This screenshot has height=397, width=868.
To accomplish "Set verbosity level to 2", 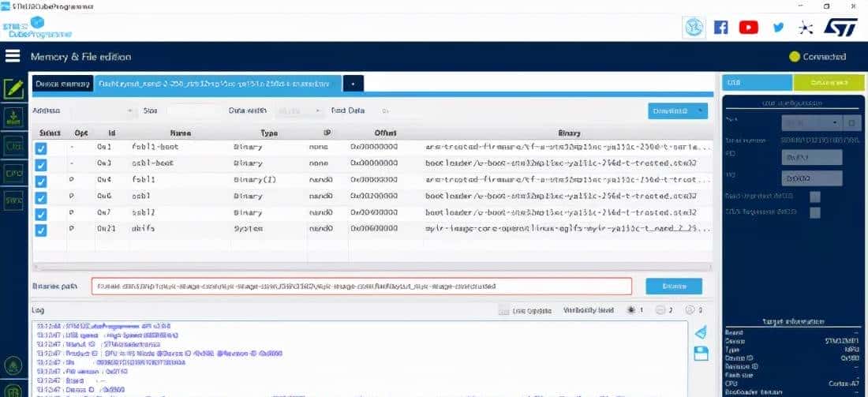I will pyautogui.click(x=660, y=310).
